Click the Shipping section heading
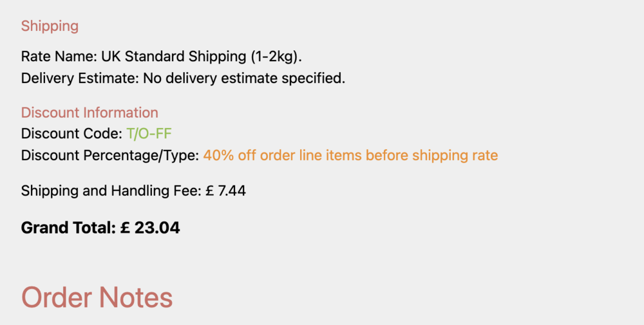The width and height of the screenshot is (644, 325). click(50, 26)
